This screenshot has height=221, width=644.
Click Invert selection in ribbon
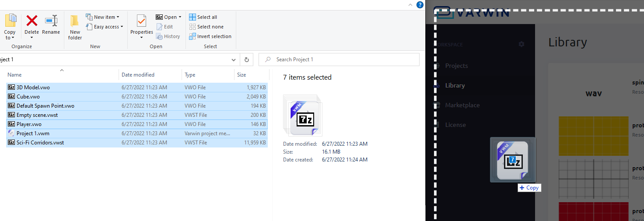point(210,36)
